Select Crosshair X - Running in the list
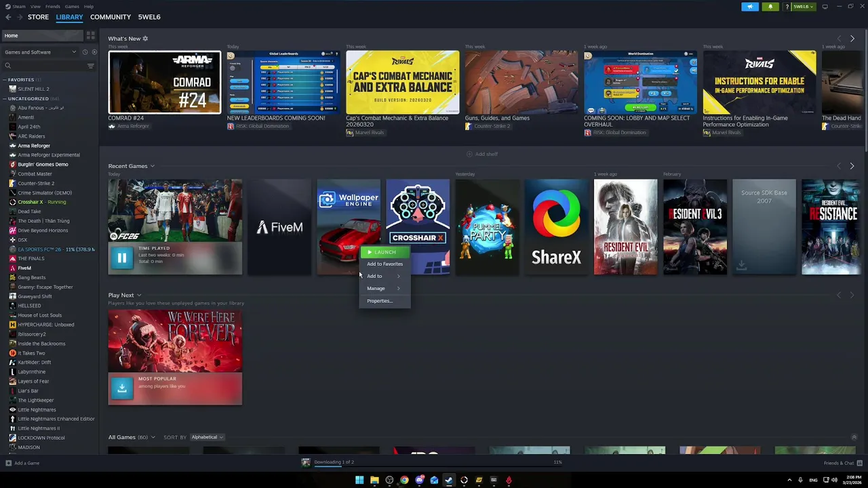 [41, 202]
